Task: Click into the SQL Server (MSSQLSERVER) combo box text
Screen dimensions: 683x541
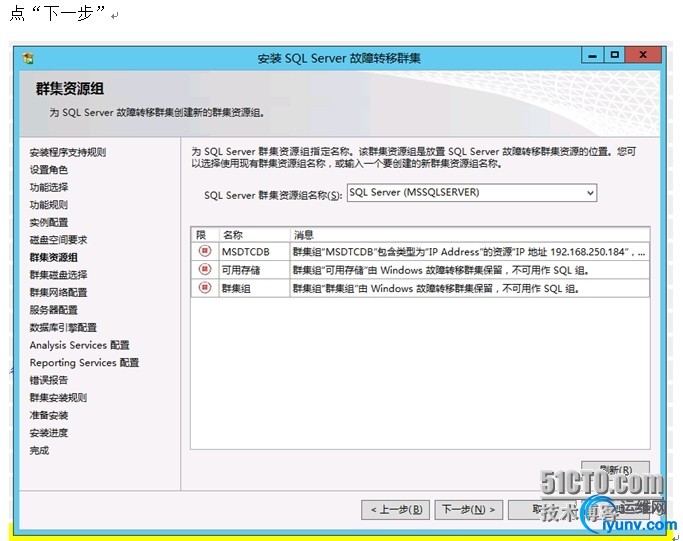Action: [414, 192]
